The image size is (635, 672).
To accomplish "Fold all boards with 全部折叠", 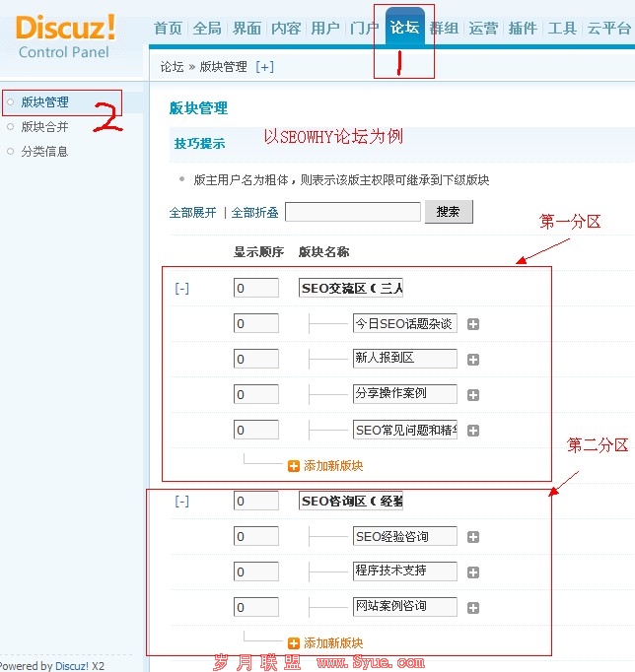I will pos(254,213).
